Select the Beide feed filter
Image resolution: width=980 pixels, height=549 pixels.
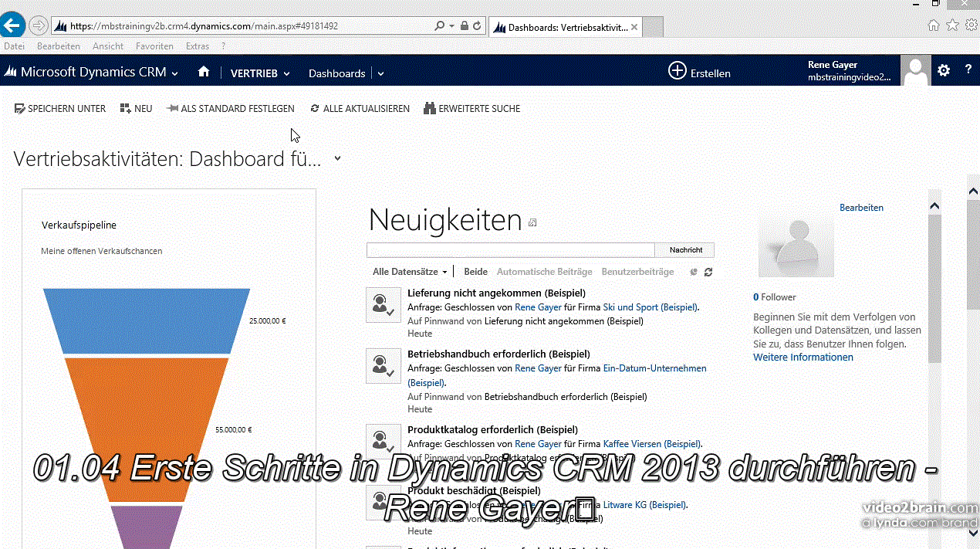coord(475,272)
